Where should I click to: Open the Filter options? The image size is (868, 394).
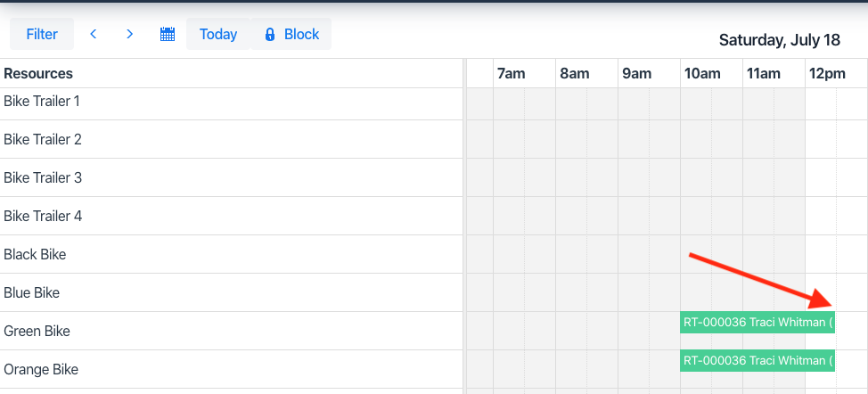42,35
